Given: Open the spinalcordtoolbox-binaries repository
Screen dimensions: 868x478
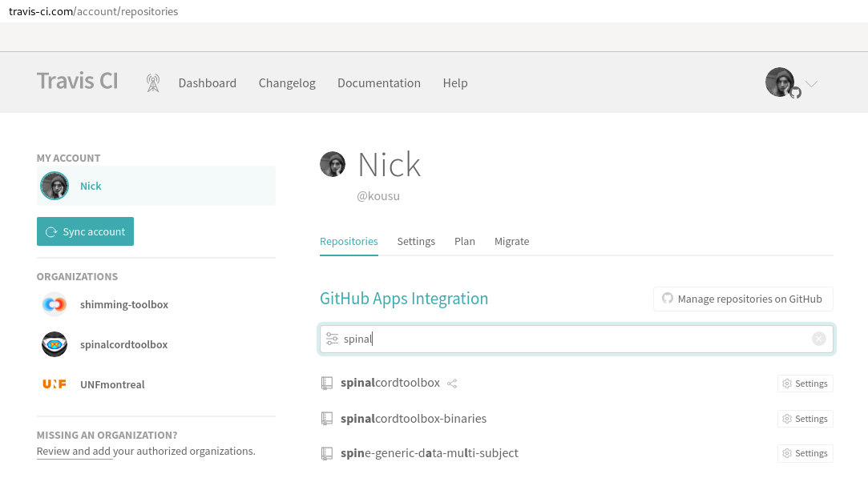Looking at the screenshot, I should coord(414,418).
